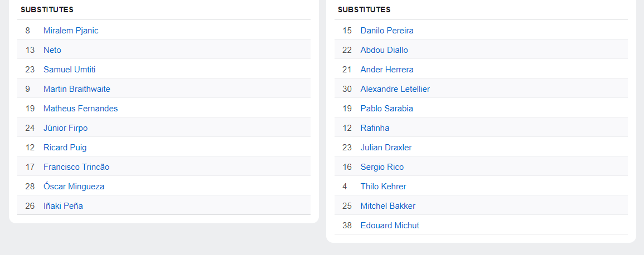Select Julian Draxler link
This screenshot has width=644, height=255.
pos(386,148)
